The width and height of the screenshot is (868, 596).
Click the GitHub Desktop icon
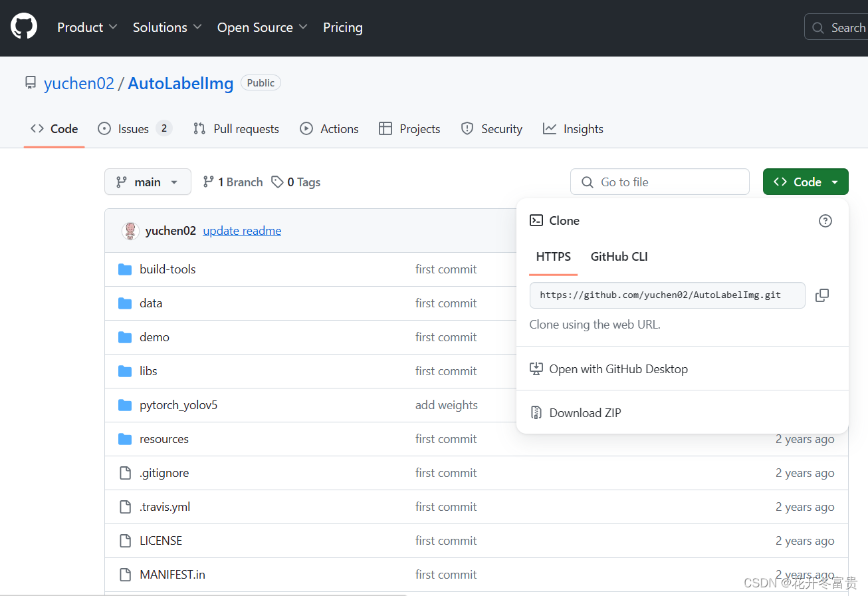coord(536,369)
